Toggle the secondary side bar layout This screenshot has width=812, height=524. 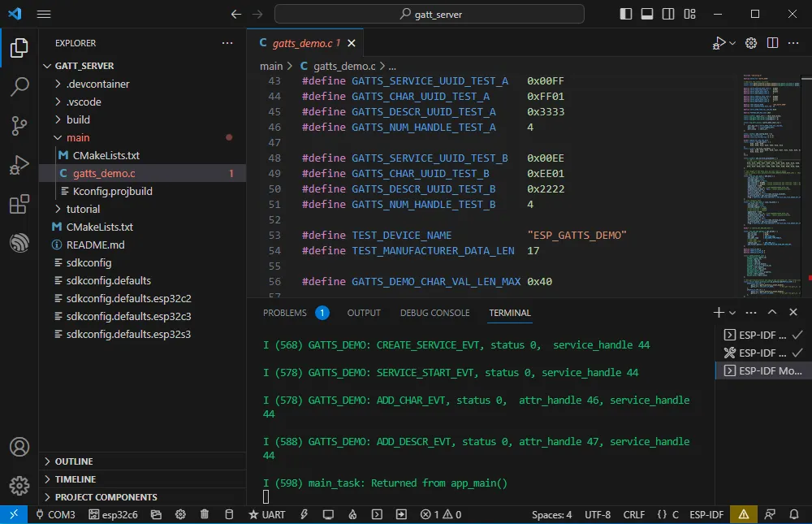pos(668,14)
